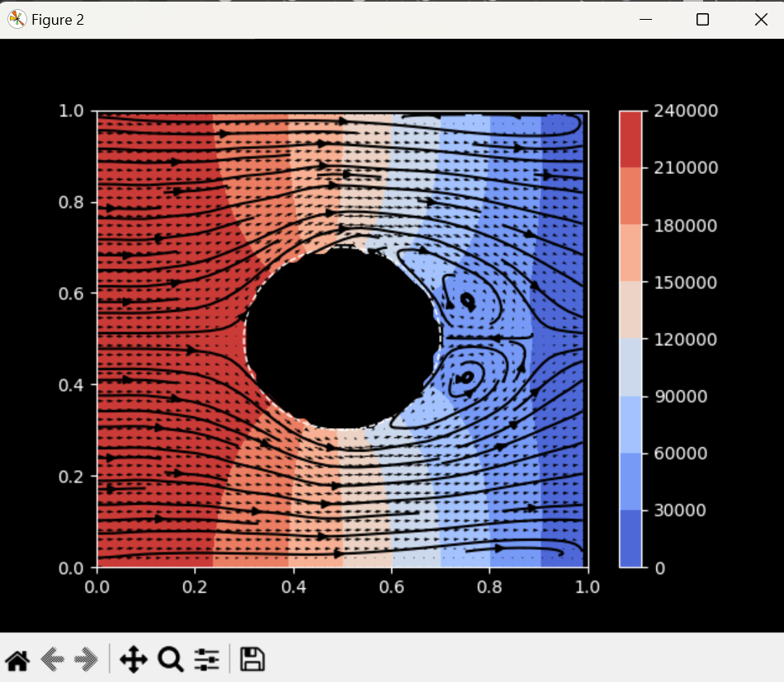This screenshot has height=682, width=784.
Task: Maximize the figure window
Action: coord(702,19)
